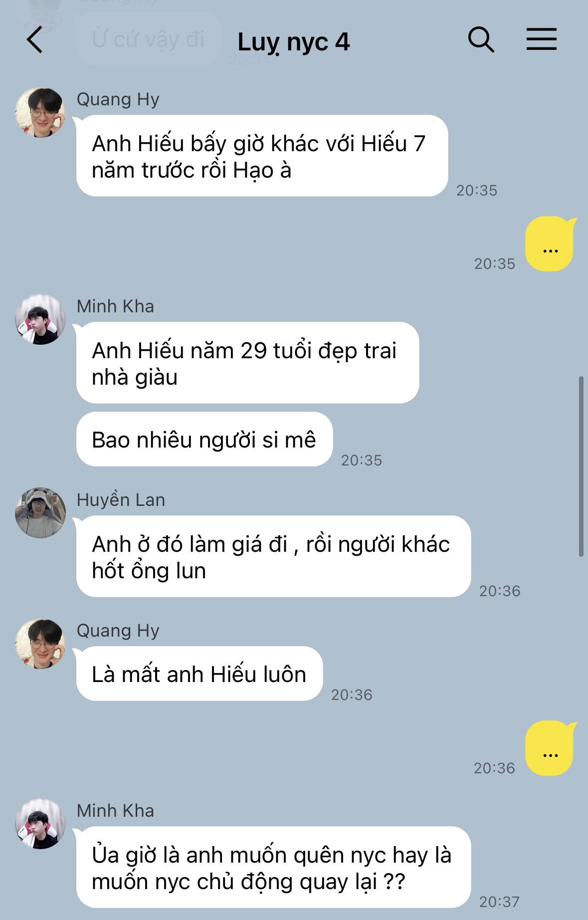Tap Quang Hy avatar beside 'Là mất anh Hiếu luôn'
Viewport: 588px width, 920px height.
point(40,644)
